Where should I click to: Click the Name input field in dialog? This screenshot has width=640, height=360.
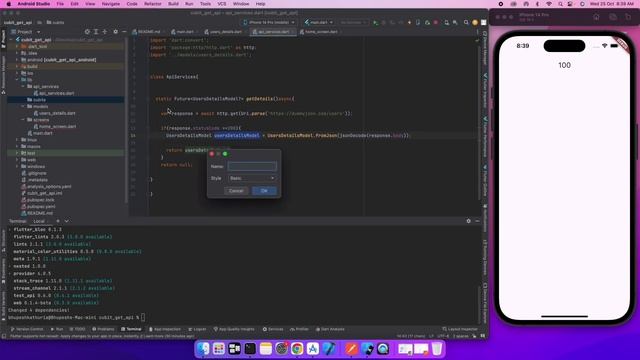click(x=252, y=166)
